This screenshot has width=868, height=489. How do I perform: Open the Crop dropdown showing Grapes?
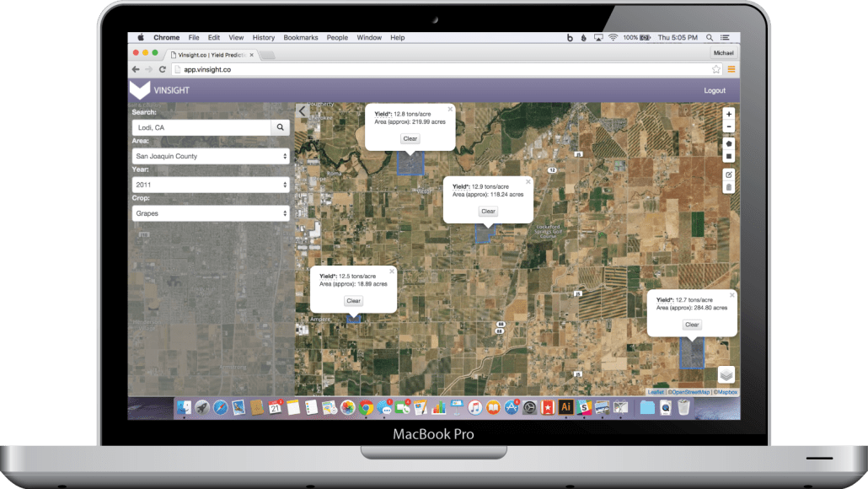pyautogui.click(x=211, y=213)
